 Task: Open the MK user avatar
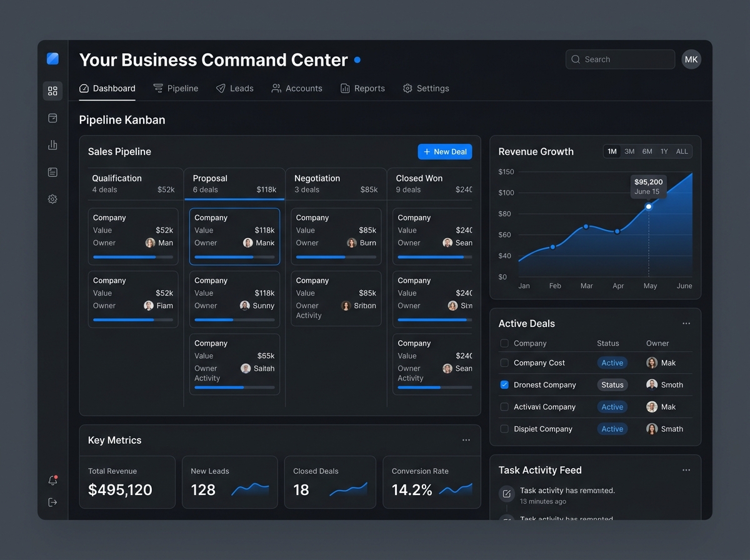point(691,59)
